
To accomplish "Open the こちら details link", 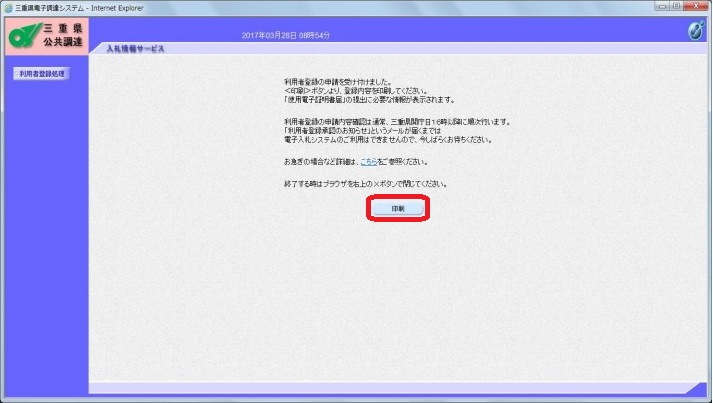I will [x=370, y=161].
